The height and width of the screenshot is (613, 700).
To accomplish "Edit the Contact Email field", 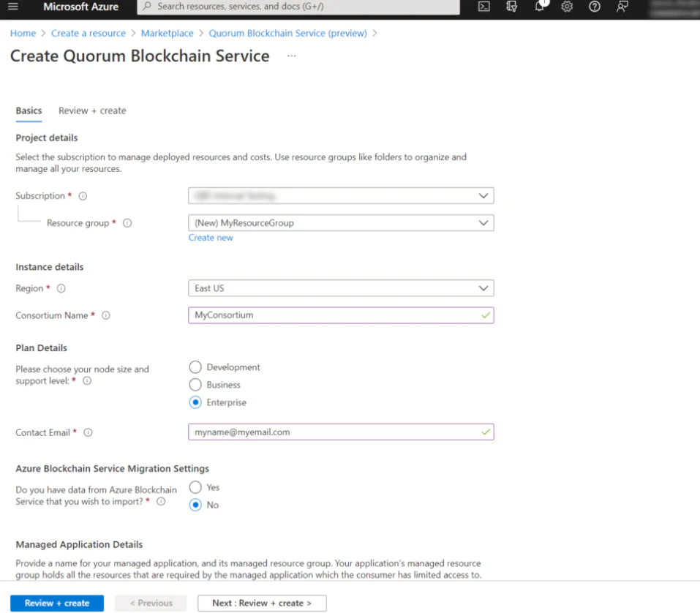I will click(x=340, y=432).
